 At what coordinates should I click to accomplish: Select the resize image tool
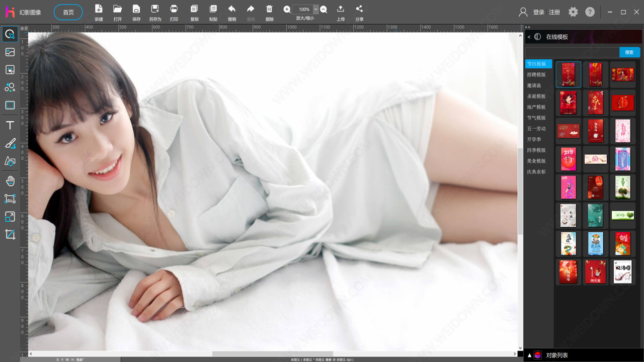pos(10,217)
